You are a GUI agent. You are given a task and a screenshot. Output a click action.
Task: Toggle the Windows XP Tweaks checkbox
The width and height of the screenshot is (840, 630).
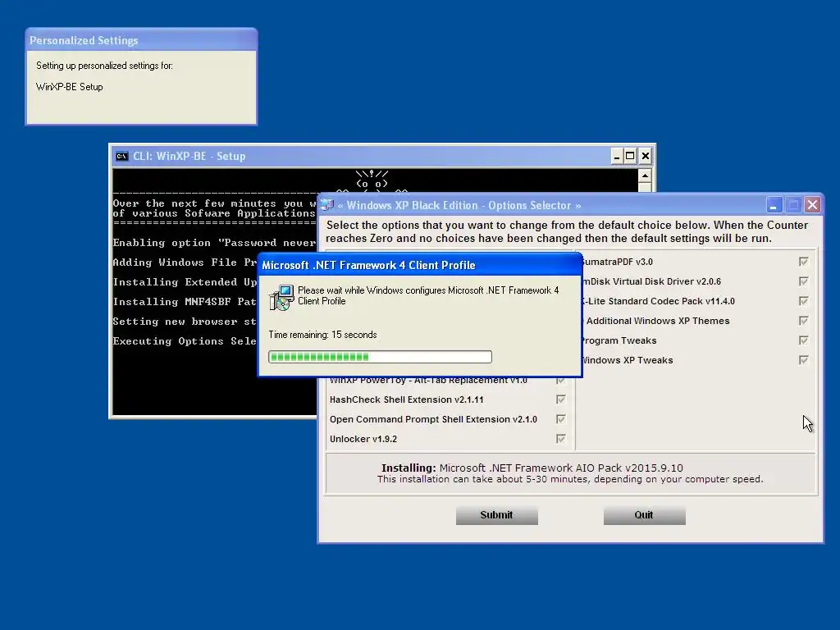pos(803,360)
